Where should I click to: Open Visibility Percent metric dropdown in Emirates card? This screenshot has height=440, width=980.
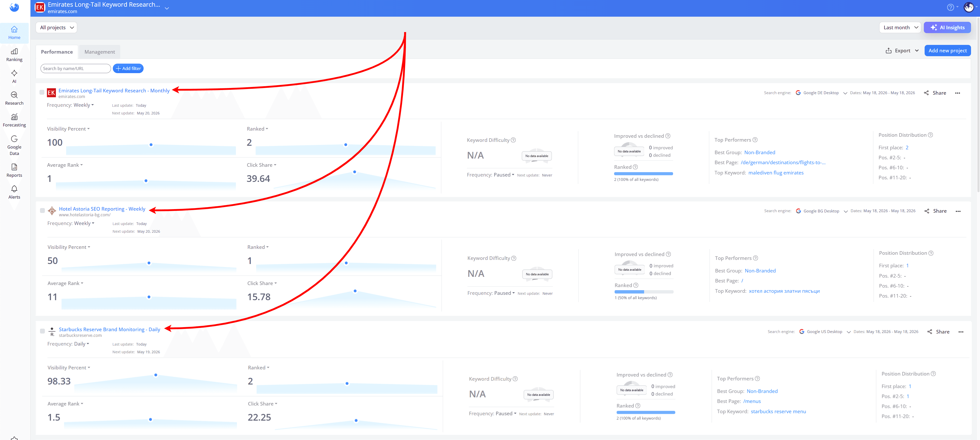68,129
